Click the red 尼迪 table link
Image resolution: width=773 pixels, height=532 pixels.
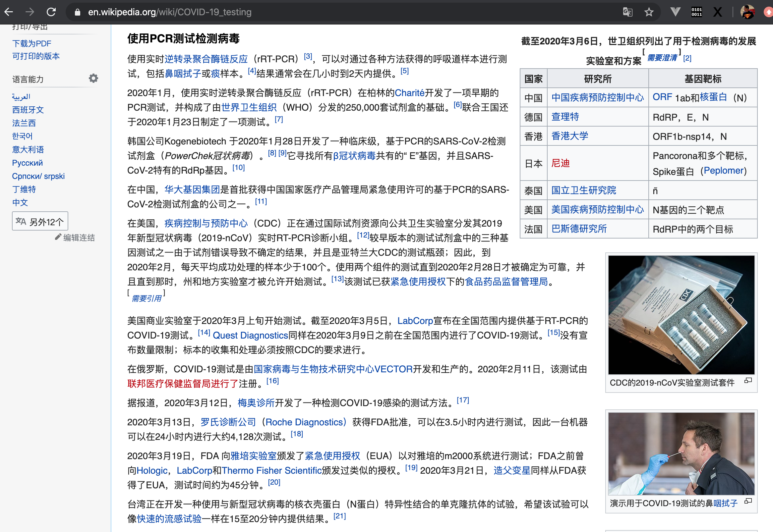(561, 164)
